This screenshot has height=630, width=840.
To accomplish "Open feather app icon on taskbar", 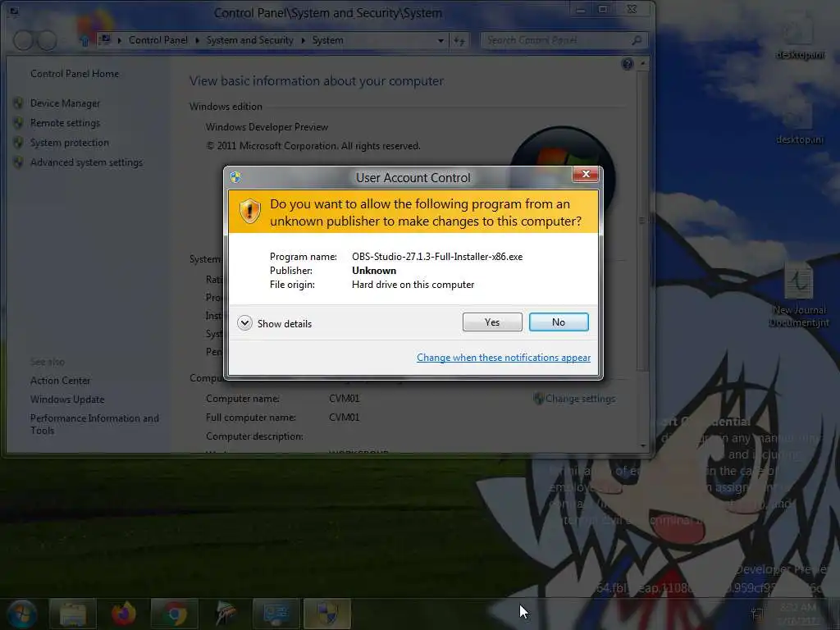I will (x=226, y=614).
